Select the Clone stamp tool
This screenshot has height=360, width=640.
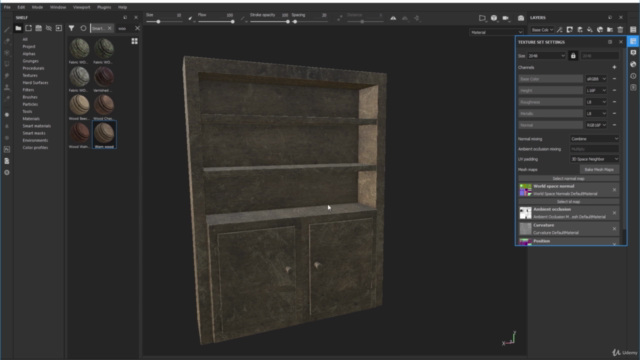[x=7, y=87]
